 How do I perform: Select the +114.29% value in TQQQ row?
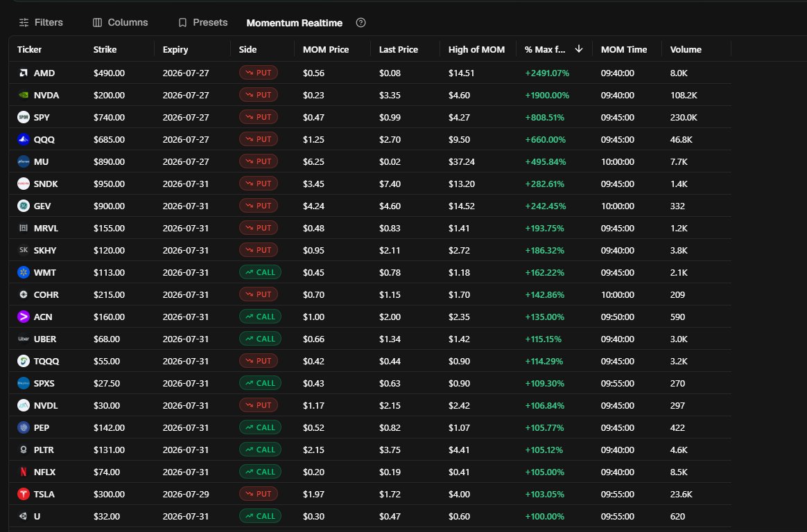(x=544, y=361)
